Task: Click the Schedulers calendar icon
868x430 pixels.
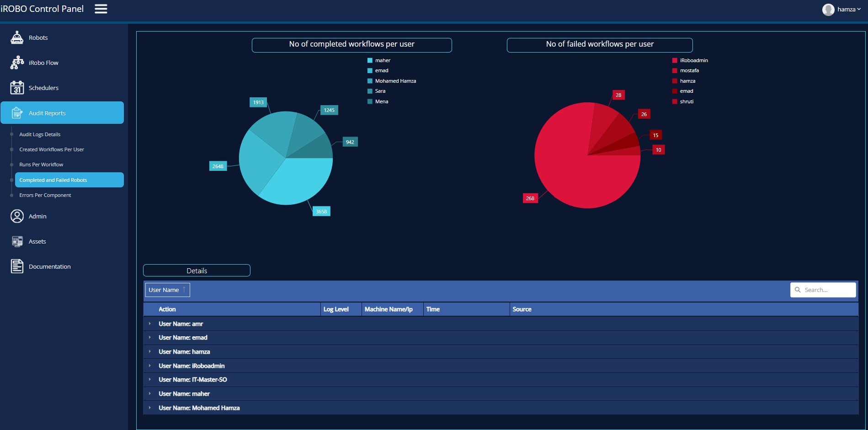Action: tap(17, 88)
